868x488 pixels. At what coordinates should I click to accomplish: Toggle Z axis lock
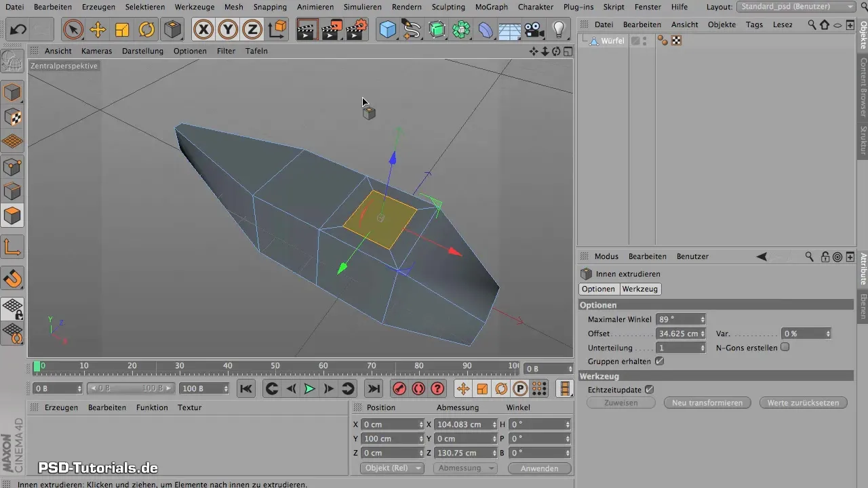point(252,30)
